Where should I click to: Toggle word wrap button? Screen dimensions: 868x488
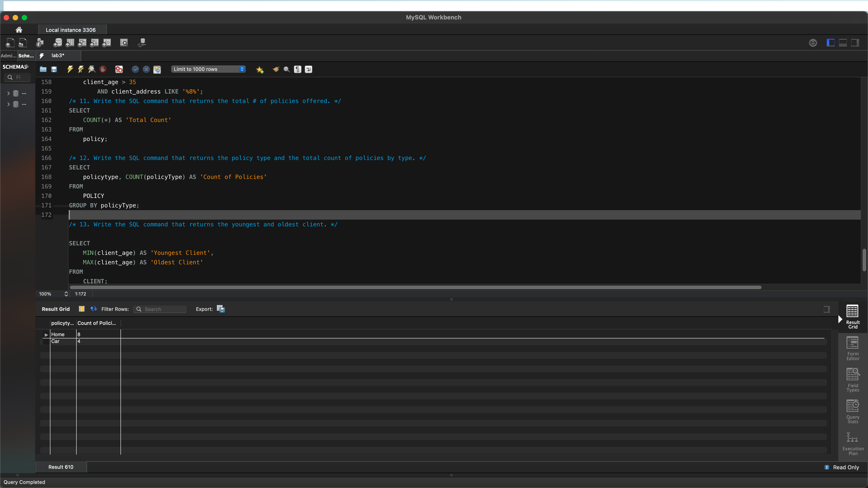pyautogui.click(x=308, y=69)
